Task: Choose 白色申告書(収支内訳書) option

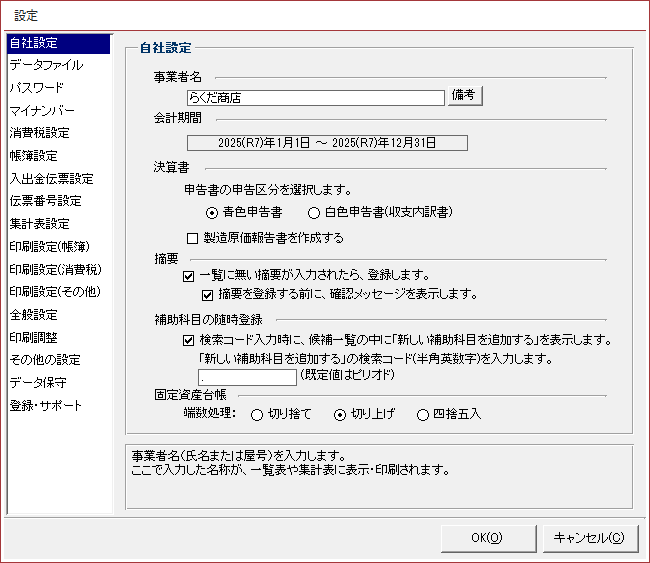Action: (x=314, y=212)
